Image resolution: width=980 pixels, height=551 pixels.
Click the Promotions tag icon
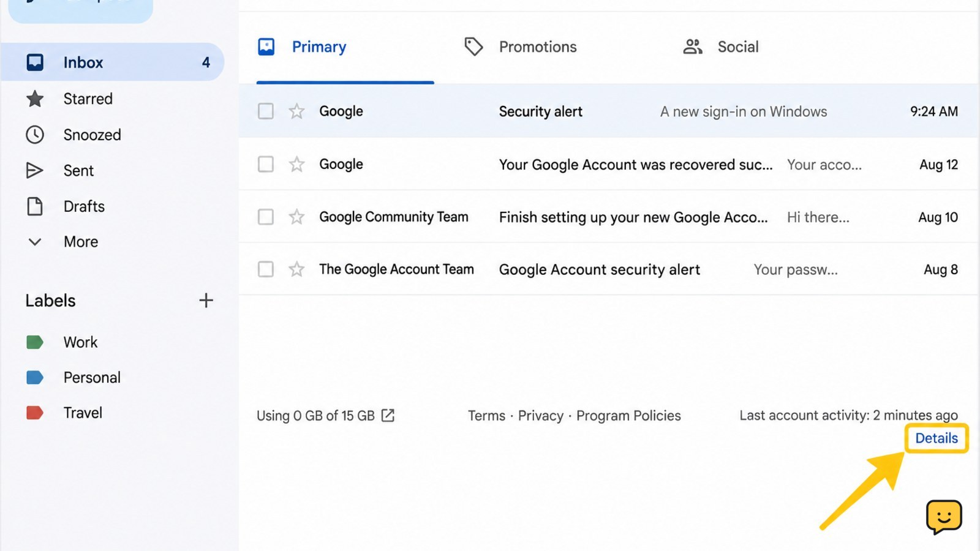pyautogui.click(x=473, y=47)
